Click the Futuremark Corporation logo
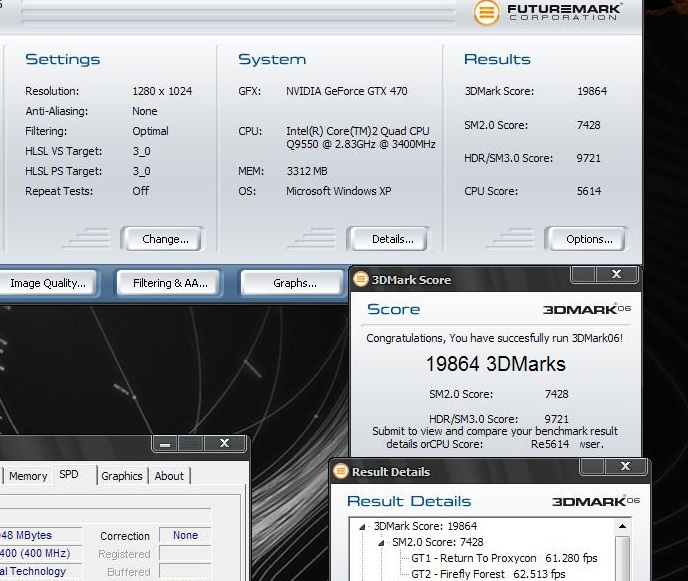This screenshot has width=688, height=581. pos(547,12)
